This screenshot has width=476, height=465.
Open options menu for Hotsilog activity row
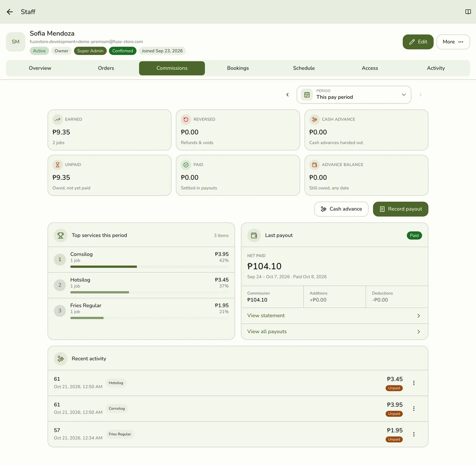[414, 383]
